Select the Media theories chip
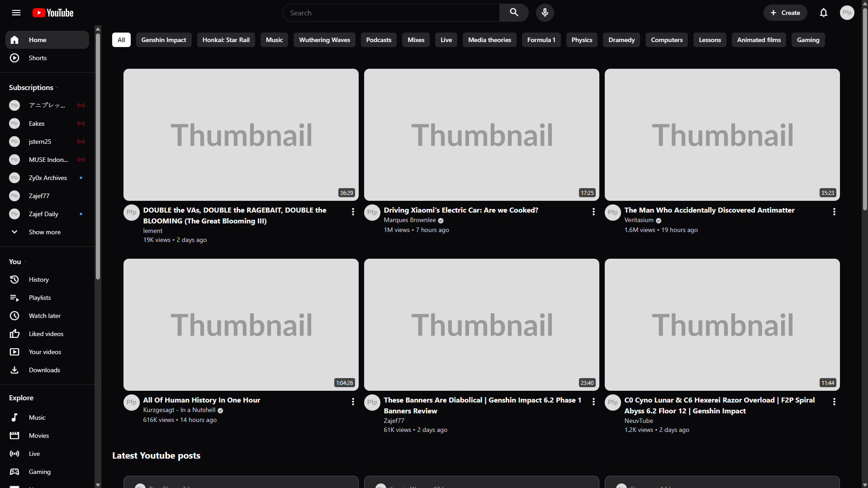Viewport: 868px width, 488px height. (x=489, y=40)
